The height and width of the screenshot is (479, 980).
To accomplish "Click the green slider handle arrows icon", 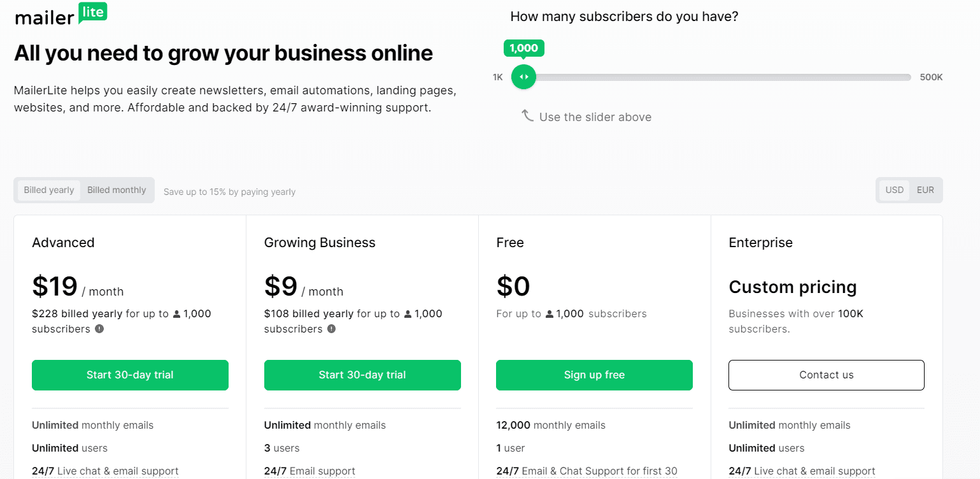I will click(523, 76).
